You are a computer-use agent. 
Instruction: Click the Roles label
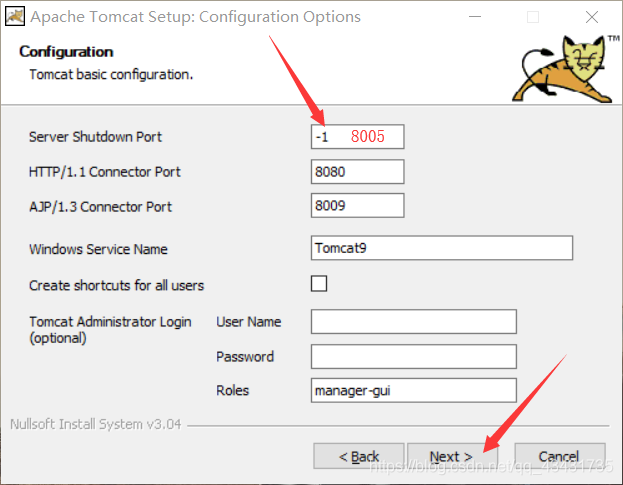coord(232,390)
